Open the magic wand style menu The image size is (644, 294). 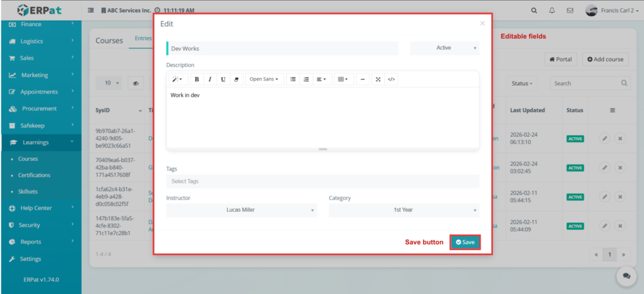[x=178, y=79]
